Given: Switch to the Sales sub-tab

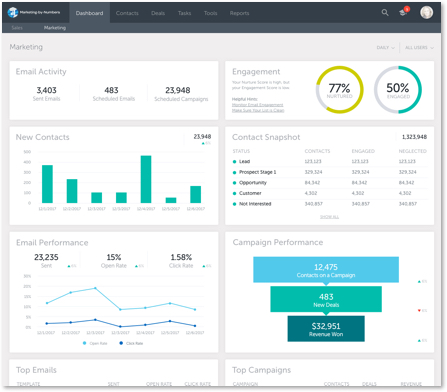Looking at the screenshot, I should click(17, 28).
